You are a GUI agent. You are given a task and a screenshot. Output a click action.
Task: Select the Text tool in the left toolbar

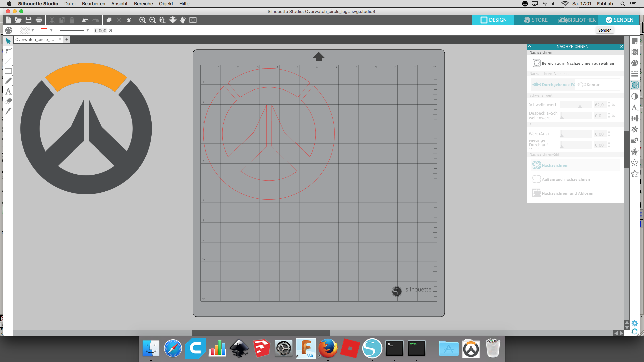click(8, 91)
